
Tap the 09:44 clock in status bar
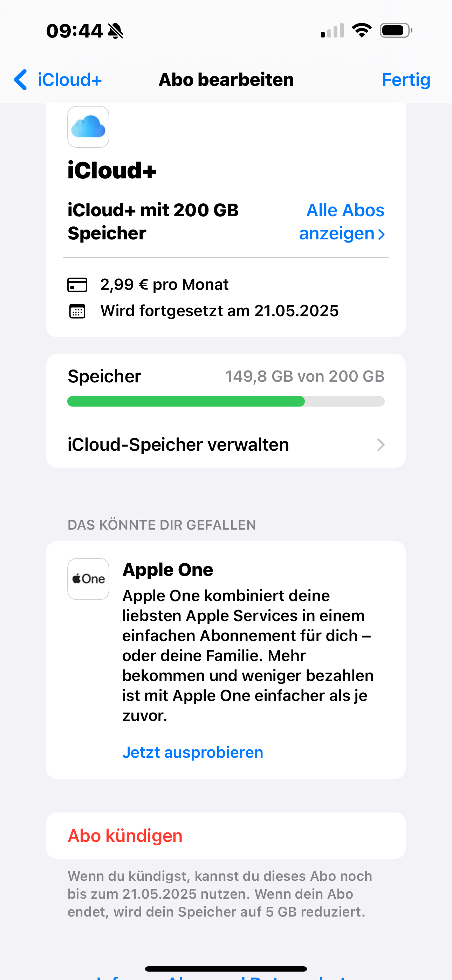tap(75, 31)
